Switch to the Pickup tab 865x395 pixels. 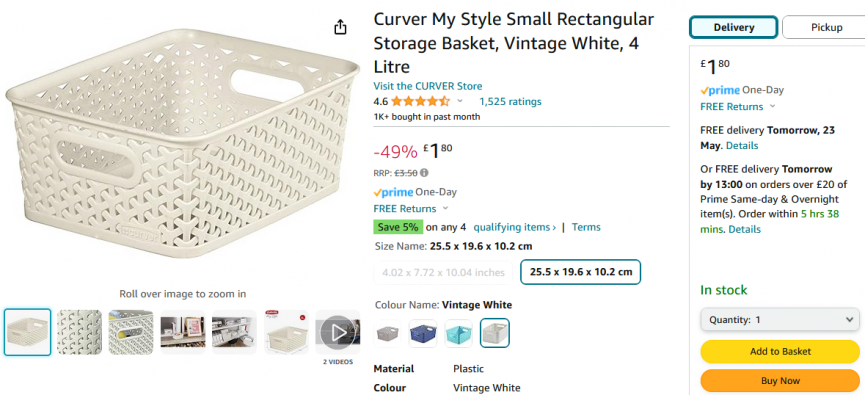(x=826, y=27)
